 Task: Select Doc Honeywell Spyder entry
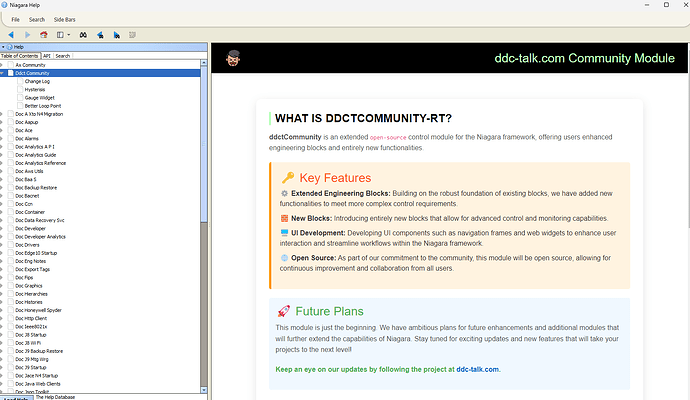click(x=38, y=310)
